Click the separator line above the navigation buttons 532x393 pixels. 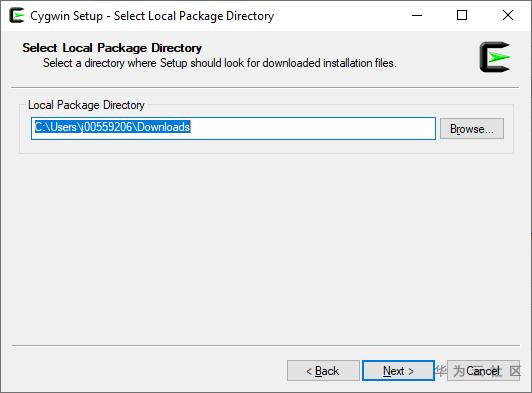point(266,345)
